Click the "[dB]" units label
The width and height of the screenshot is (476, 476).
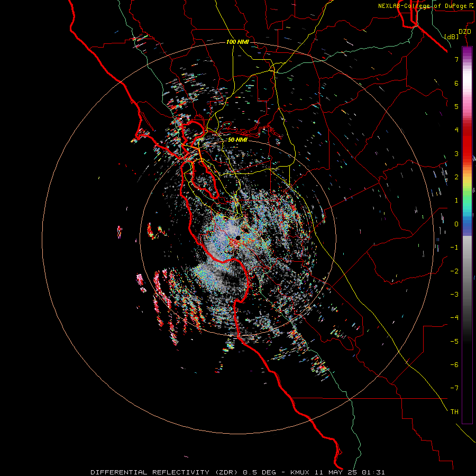coord(452,36)
